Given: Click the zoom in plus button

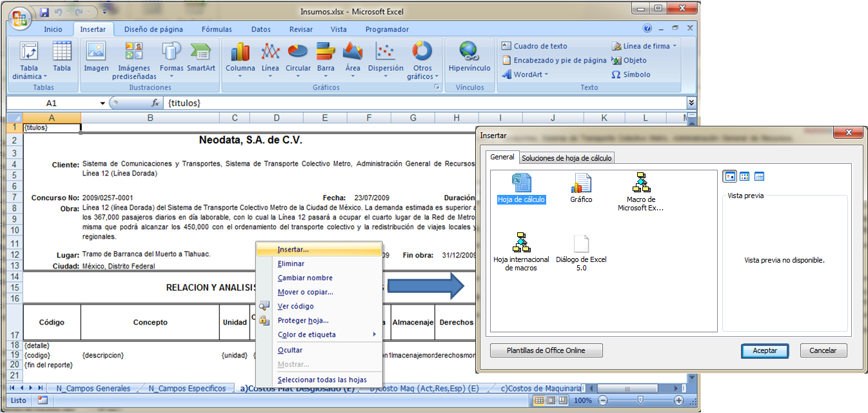Looking at the screenshot, I should [x=678, y=400].
